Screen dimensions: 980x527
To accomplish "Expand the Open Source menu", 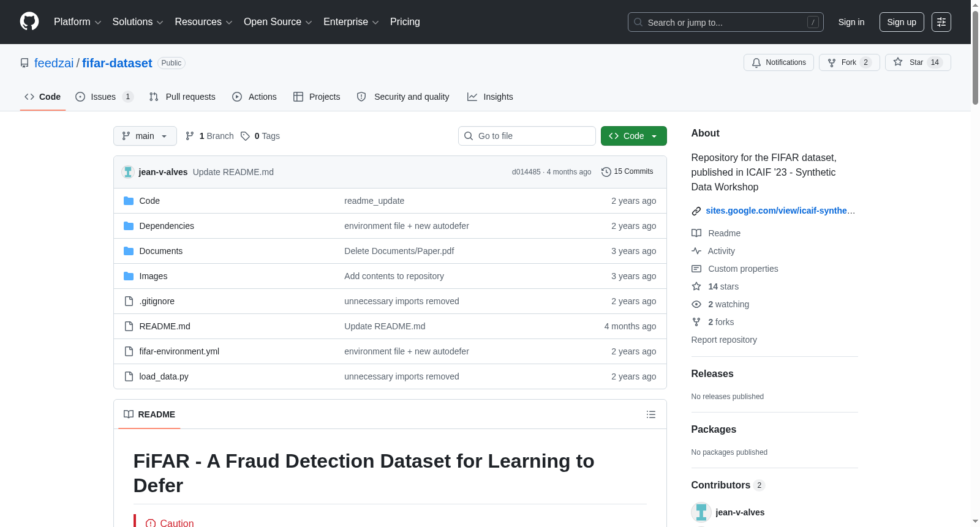I will click(x=278, y=22).
